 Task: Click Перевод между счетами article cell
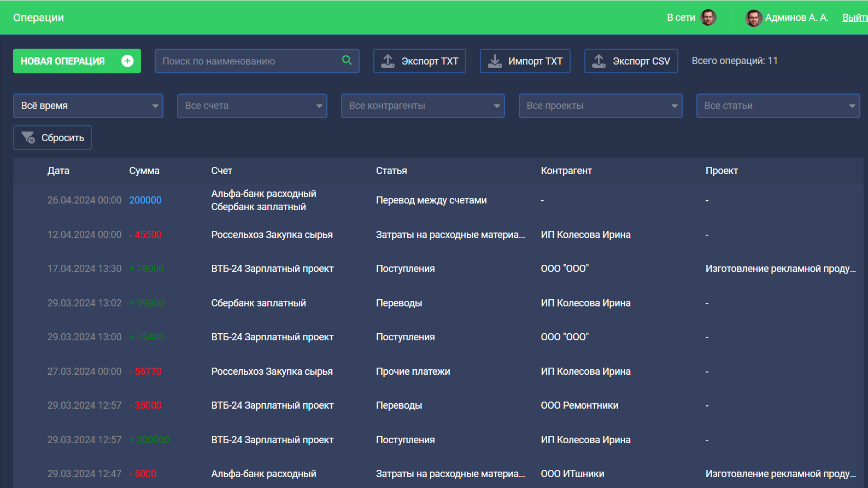click(431, 200)
